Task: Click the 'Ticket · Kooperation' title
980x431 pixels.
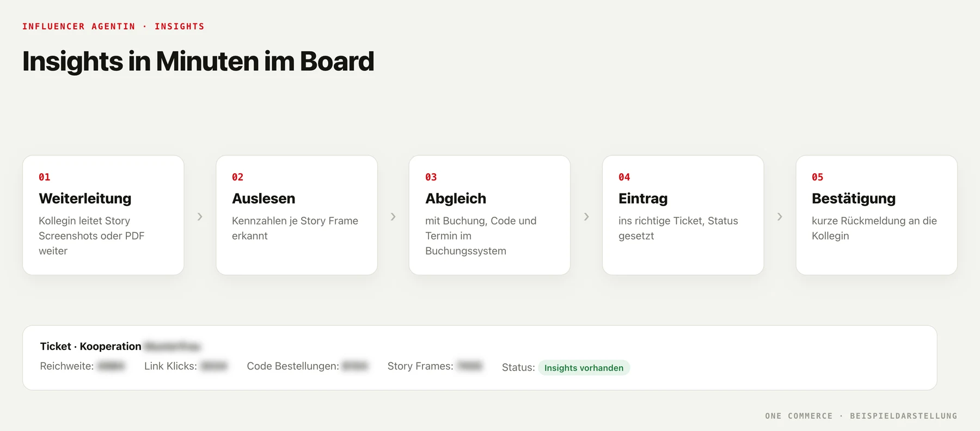Action: (x=90, y=346)
